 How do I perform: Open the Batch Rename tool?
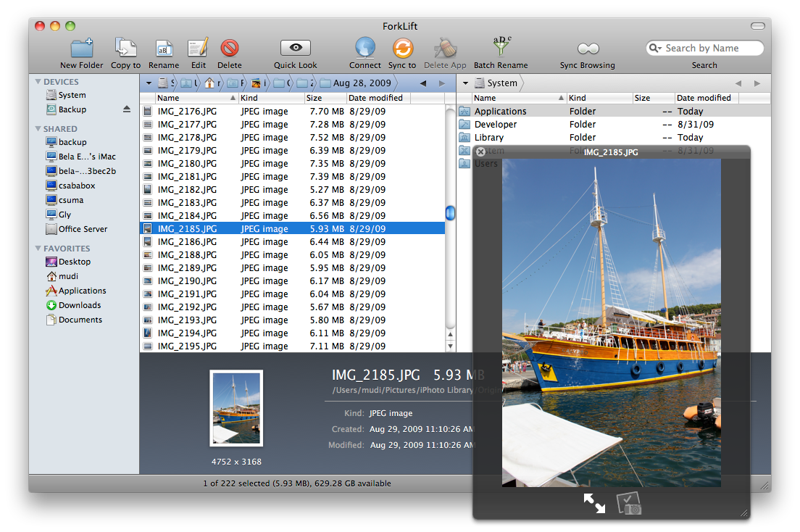(501, 49)
